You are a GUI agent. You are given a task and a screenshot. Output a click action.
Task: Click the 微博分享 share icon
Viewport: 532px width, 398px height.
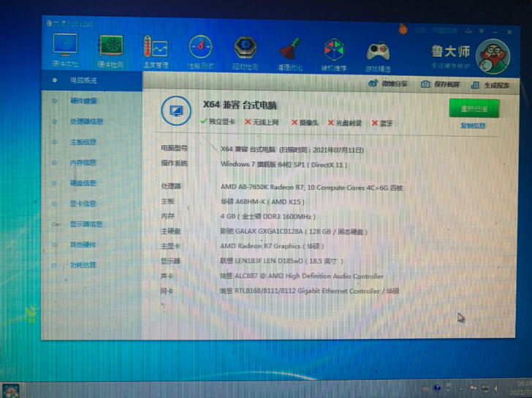click(373, 83)
